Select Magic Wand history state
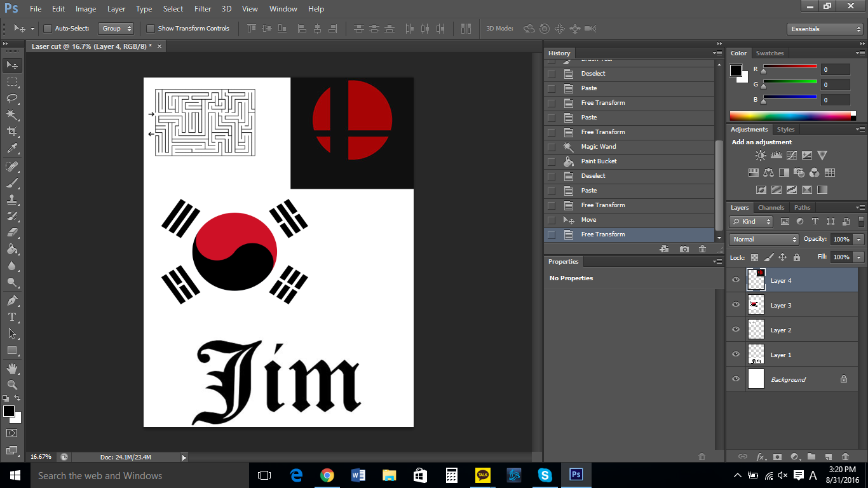The width and height of the screenshot is (868, 488). point(629,147)
